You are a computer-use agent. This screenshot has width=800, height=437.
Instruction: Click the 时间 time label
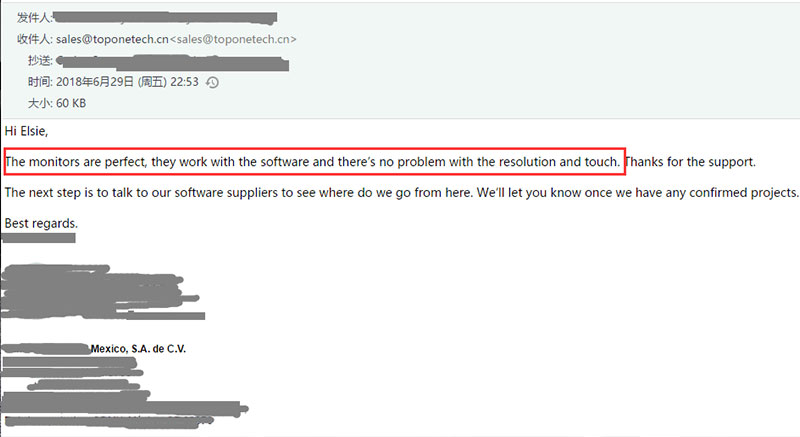click(x=39, y=82)
